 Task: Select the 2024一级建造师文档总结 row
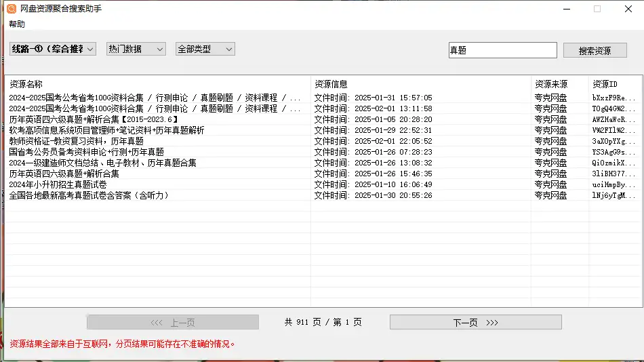point(102,163)
